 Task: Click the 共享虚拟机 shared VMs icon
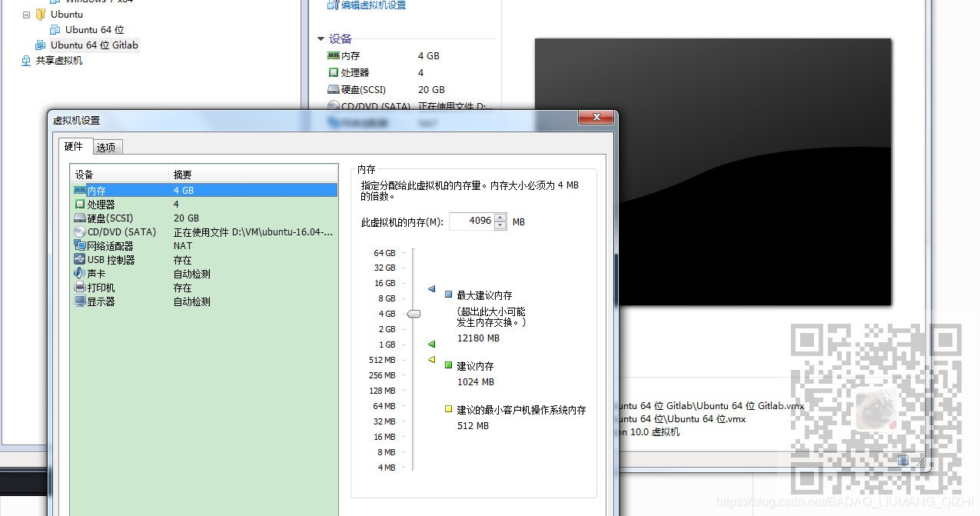tap(26, 60)
